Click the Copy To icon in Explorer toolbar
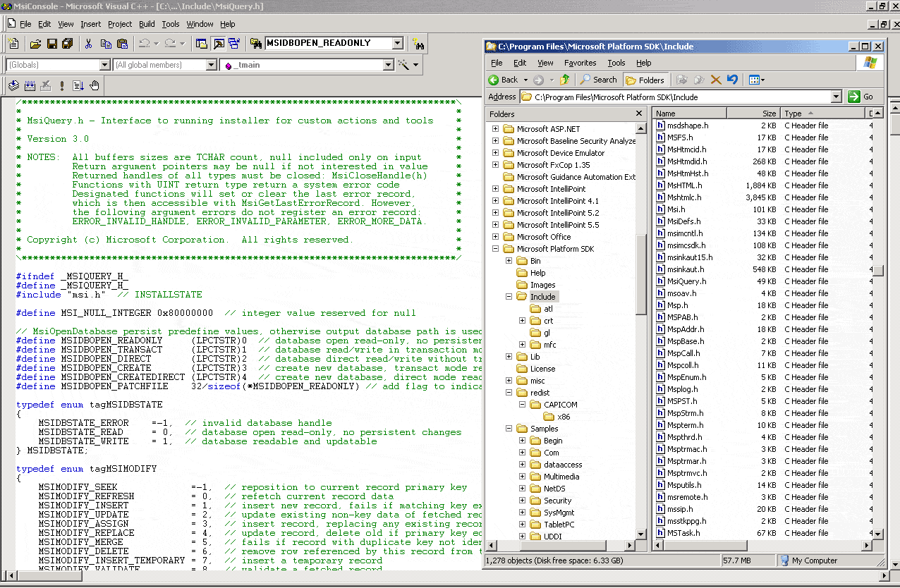This screenshot has width=900, height=588. (x=699, y=80)
